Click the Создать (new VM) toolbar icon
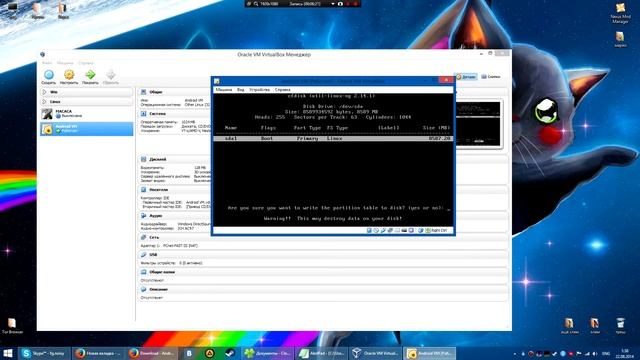The height and width of the screenshot is (360, 640). pos(49,75)
